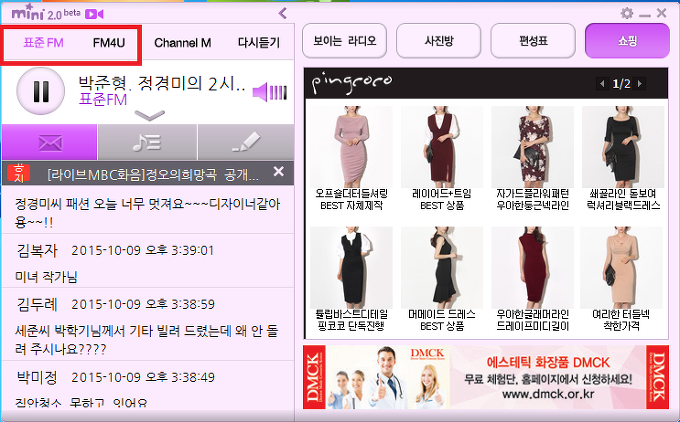
Task: Select the 쇼핑 shopping button
Action: pyautogui.click(x=627, y=41)
